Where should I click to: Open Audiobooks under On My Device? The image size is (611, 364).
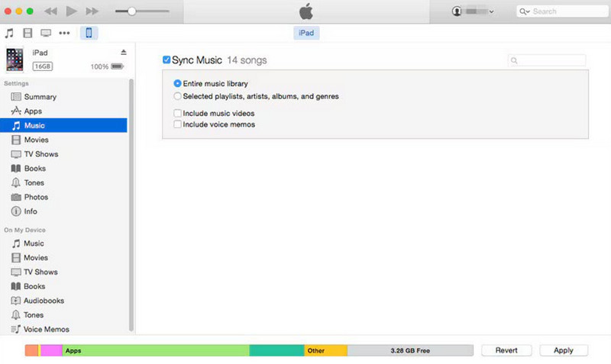click(63, 301)
